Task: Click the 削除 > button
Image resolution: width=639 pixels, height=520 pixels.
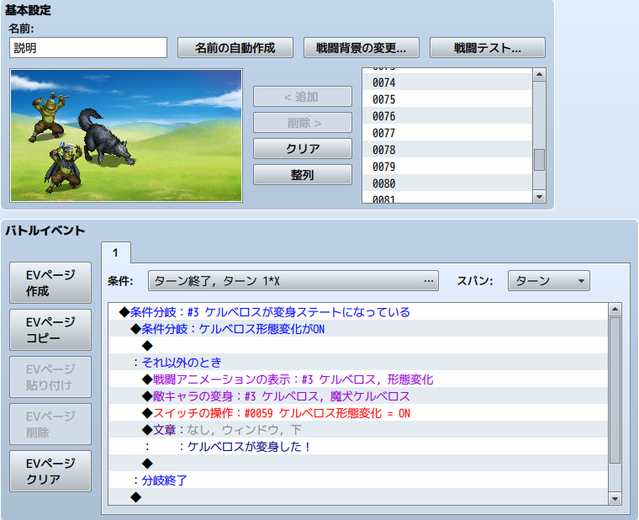Action: [302, 123]
